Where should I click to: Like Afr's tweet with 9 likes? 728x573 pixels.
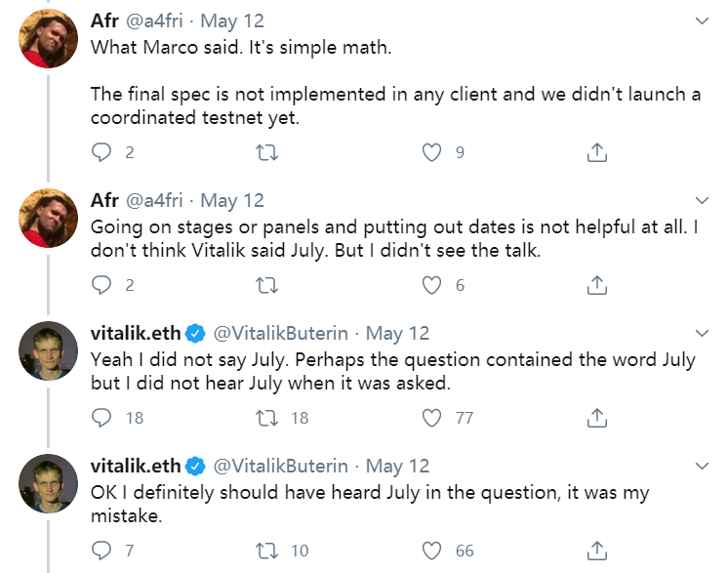pyautogui.click(x=432, y=152)
